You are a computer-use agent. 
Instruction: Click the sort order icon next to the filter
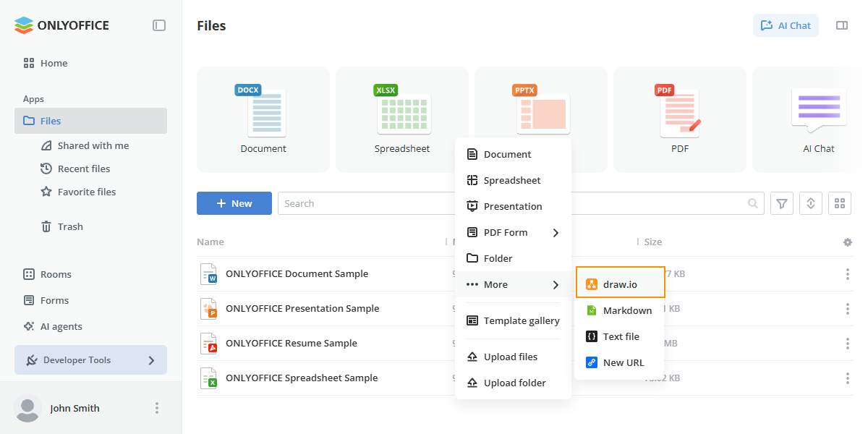coord(811,203)
